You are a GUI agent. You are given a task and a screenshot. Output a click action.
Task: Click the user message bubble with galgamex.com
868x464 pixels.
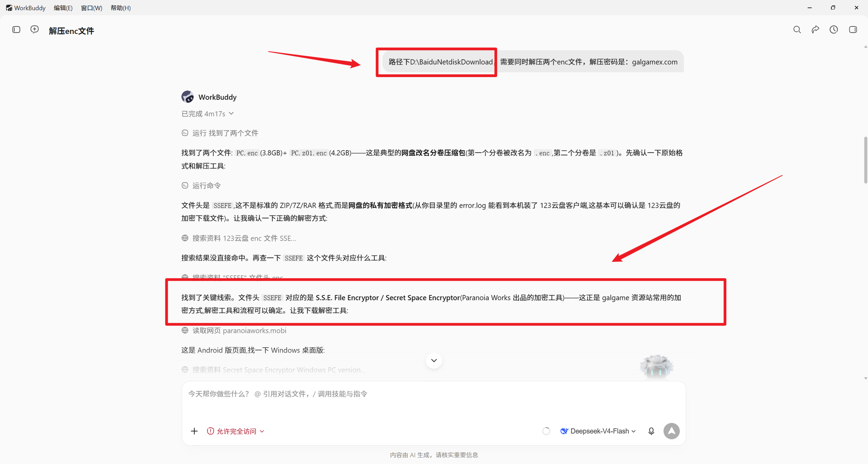(x=533, y=62)
